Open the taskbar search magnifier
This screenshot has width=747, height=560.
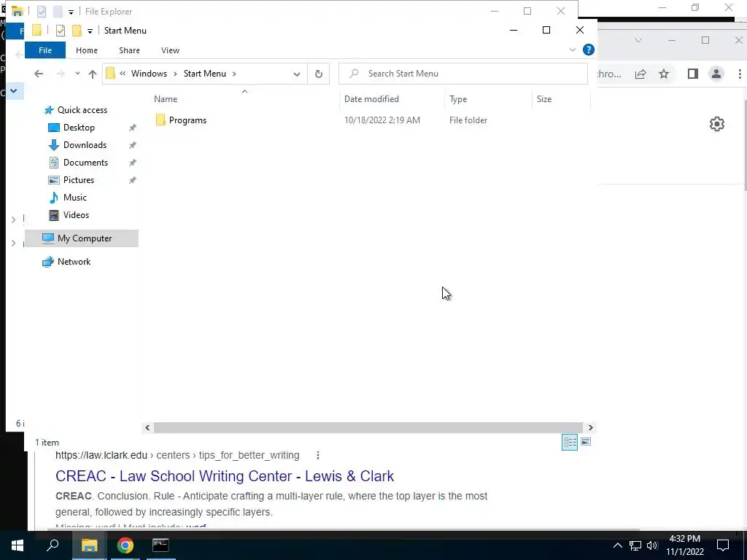click(53, 545)
